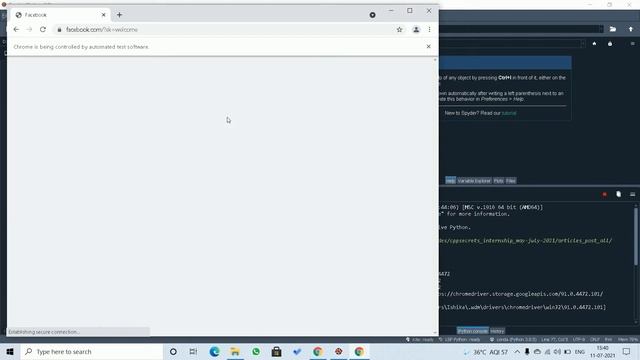
Task: Open Cortana circle on the taskbar
Action: click(173, 351)
